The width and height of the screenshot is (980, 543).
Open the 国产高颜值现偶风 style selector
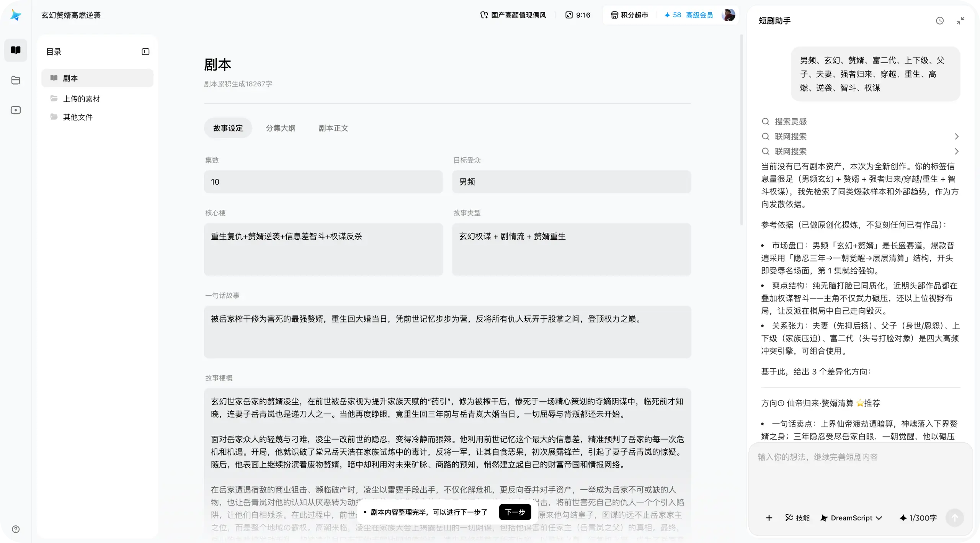point(513,15)
